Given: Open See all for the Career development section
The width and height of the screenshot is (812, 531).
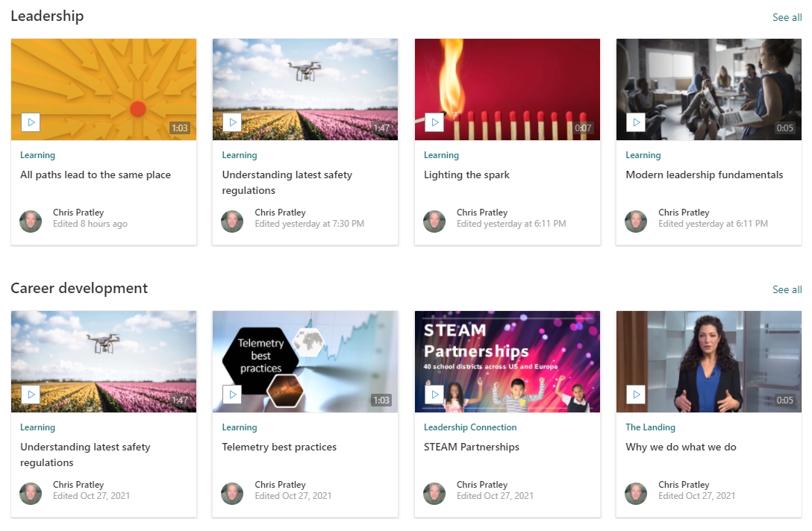Looking at the screenshot, I should (787, 289).
